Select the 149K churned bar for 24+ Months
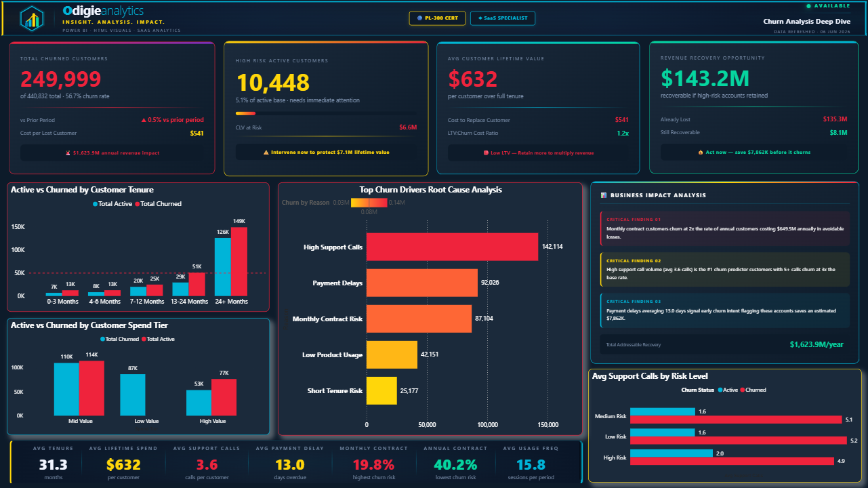 point(239,262)
